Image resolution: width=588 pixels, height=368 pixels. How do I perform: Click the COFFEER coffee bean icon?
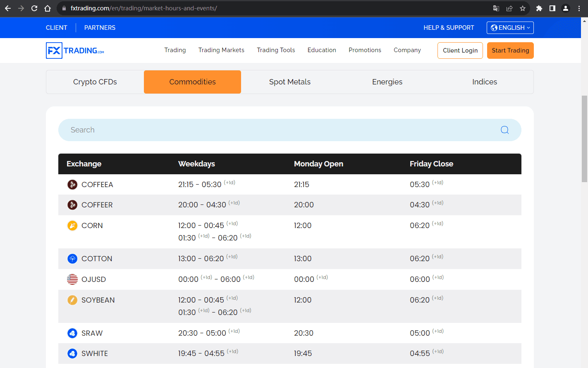click(72, 205)
